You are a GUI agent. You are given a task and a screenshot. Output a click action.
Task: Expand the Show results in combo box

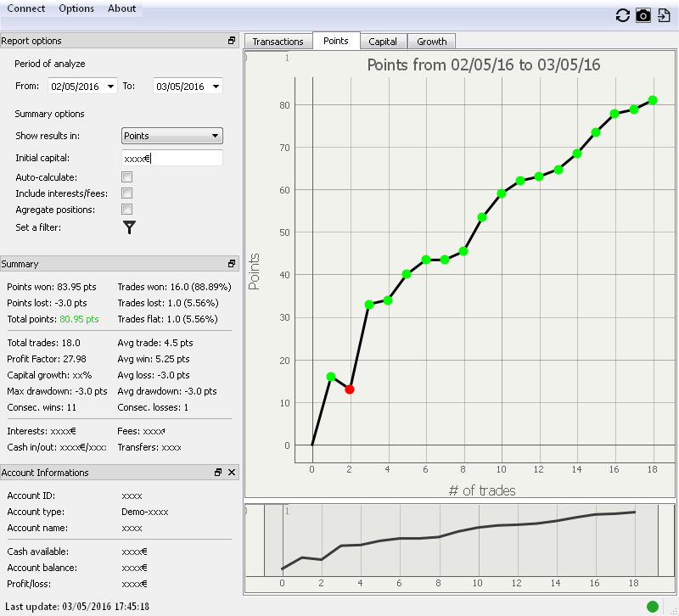pos(172,136)
